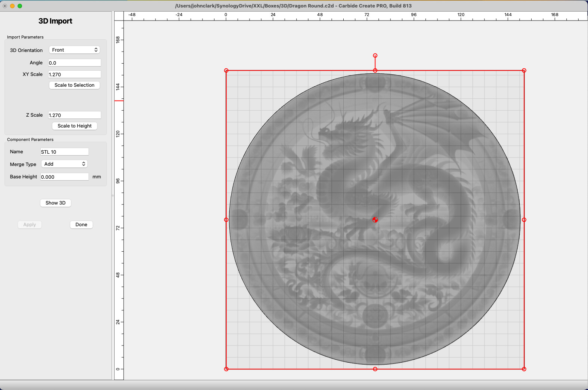Click the panel splitter handle beside the sidebar
This screenshot has width=588, height=390.
[x=113, y=196]
